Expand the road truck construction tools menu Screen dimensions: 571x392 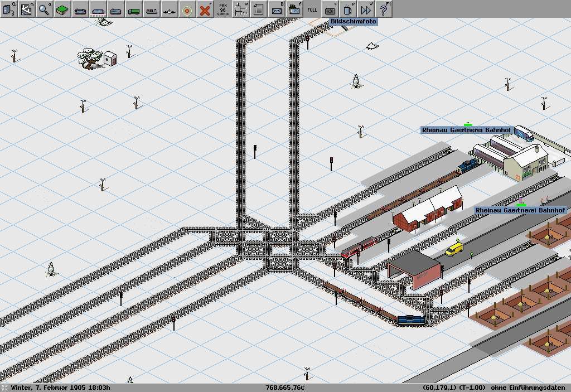click(x=134, y=9)
